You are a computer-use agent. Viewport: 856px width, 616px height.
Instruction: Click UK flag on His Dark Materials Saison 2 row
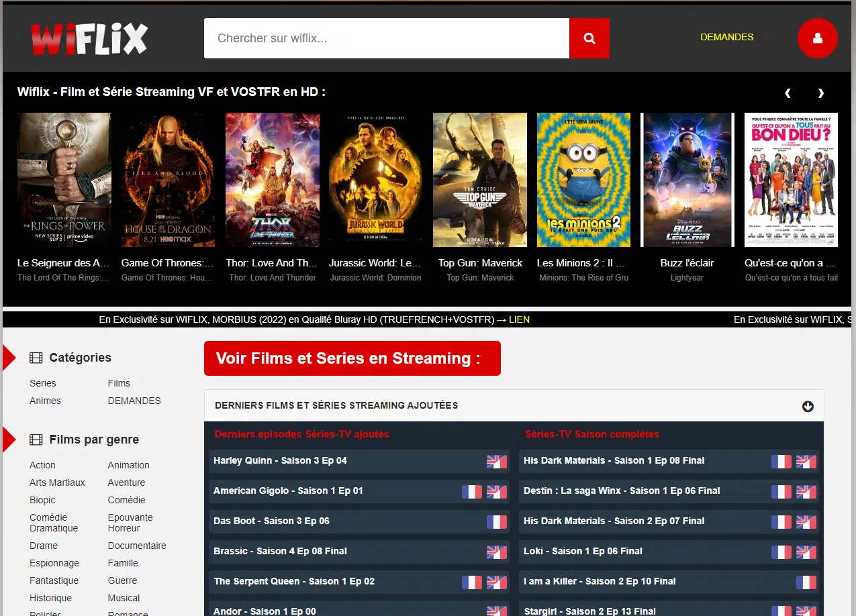pos(806,522)
